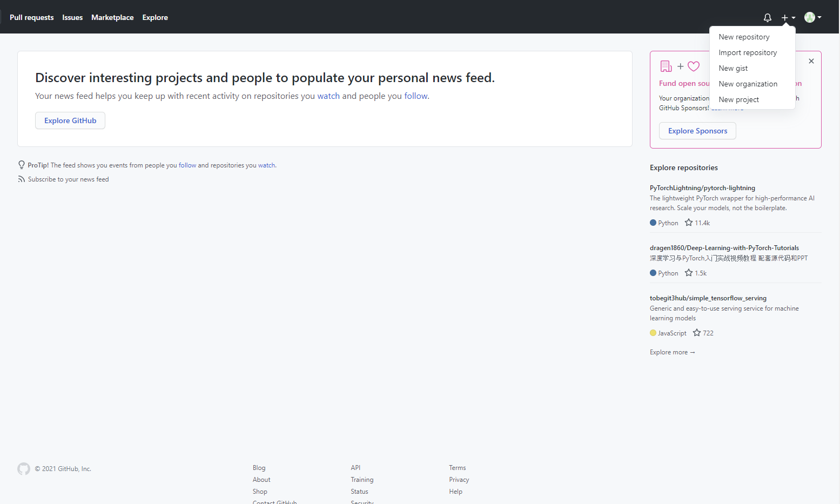Open Pull requests in top navigation
This screenshot has height=504, width=840.
pos(32,17)
